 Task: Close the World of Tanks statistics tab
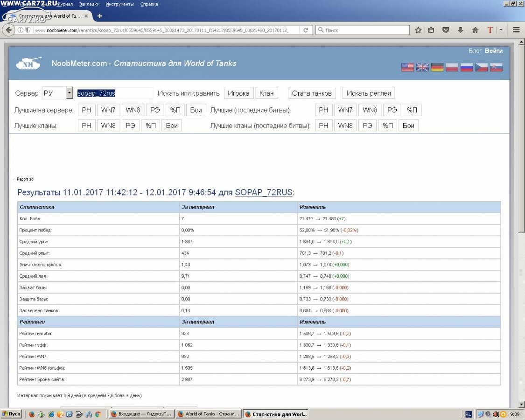(86, 16)
